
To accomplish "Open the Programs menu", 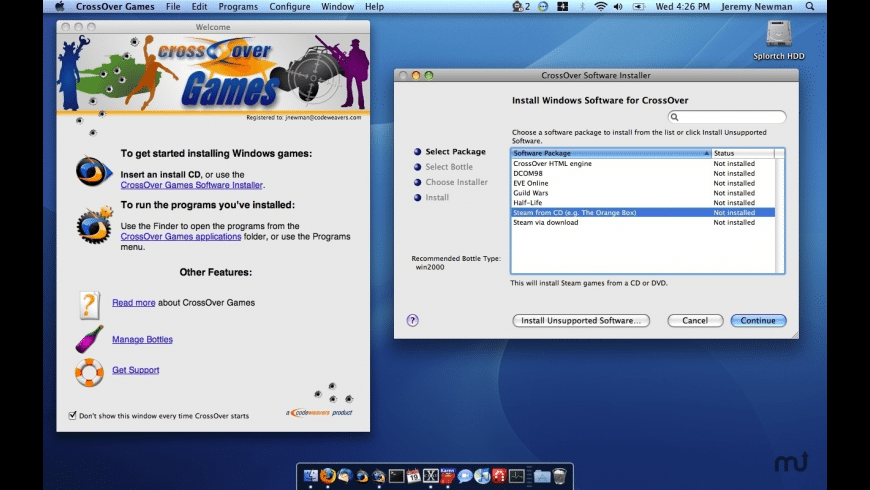I will click(x=238, y=6).
